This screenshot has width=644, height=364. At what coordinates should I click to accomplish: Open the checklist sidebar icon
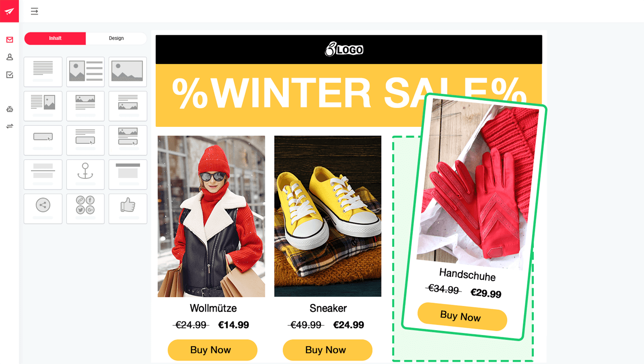(x=10, y=75)
